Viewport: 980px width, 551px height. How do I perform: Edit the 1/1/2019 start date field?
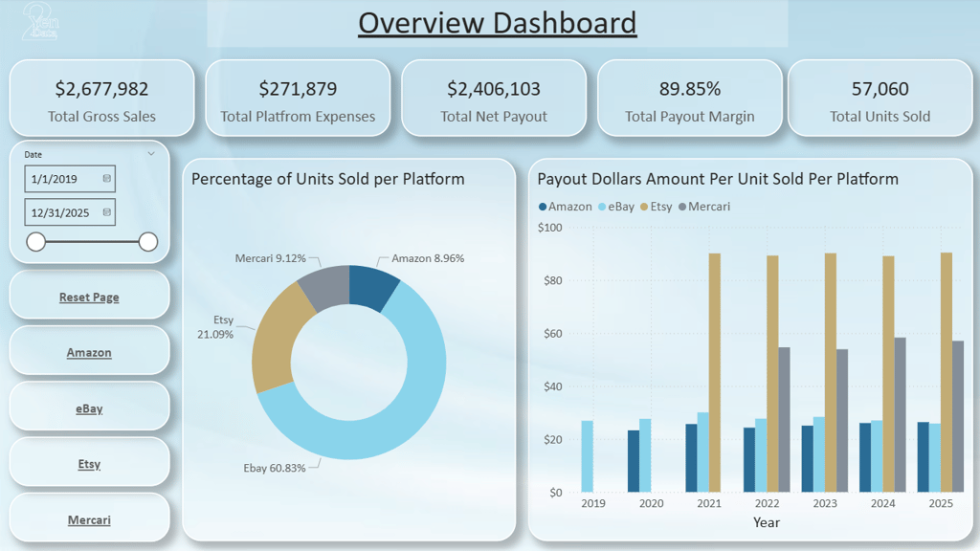point(70,179)
